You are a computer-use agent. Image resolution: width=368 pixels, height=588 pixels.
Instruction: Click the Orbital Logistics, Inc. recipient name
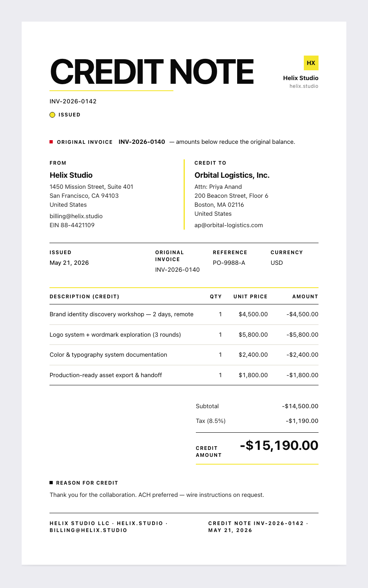(x=232, y=175)
